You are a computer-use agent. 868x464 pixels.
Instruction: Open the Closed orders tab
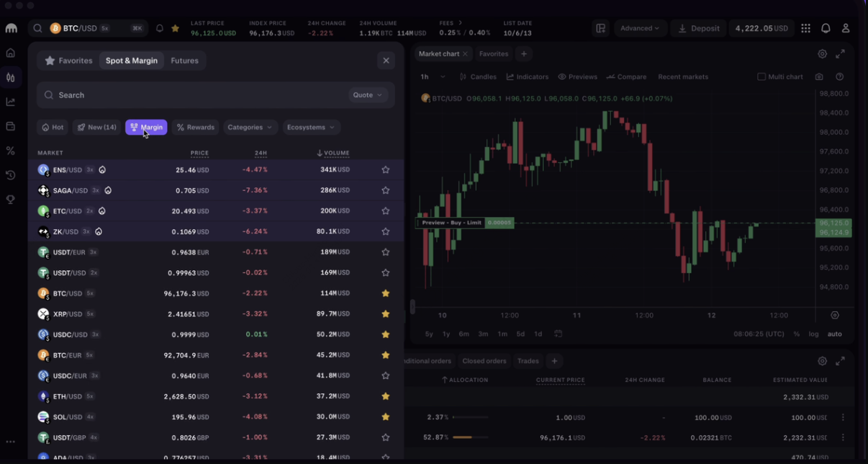[484, 361]
